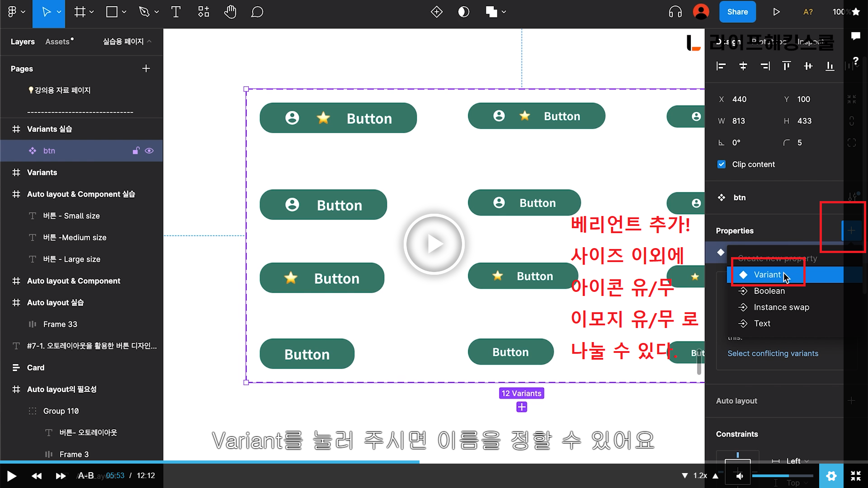The height and width of the screenshot is (488, 868).
Task: Choose Boolean from property menu
Action: coord(769,291)
